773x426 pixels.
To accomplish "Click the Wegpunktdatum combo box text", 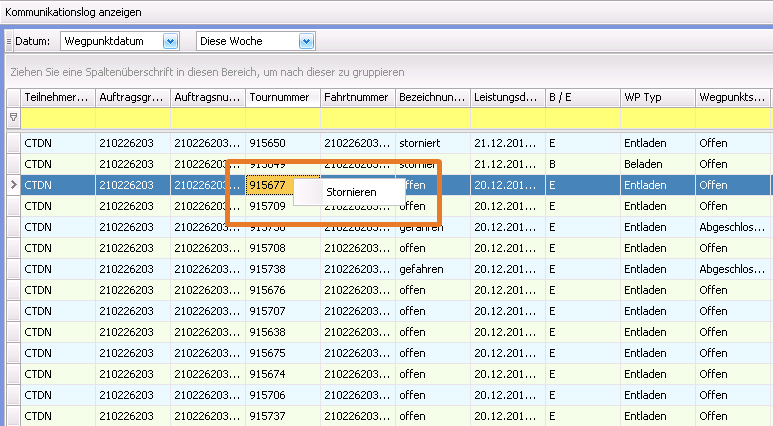I will coord(110,41).
